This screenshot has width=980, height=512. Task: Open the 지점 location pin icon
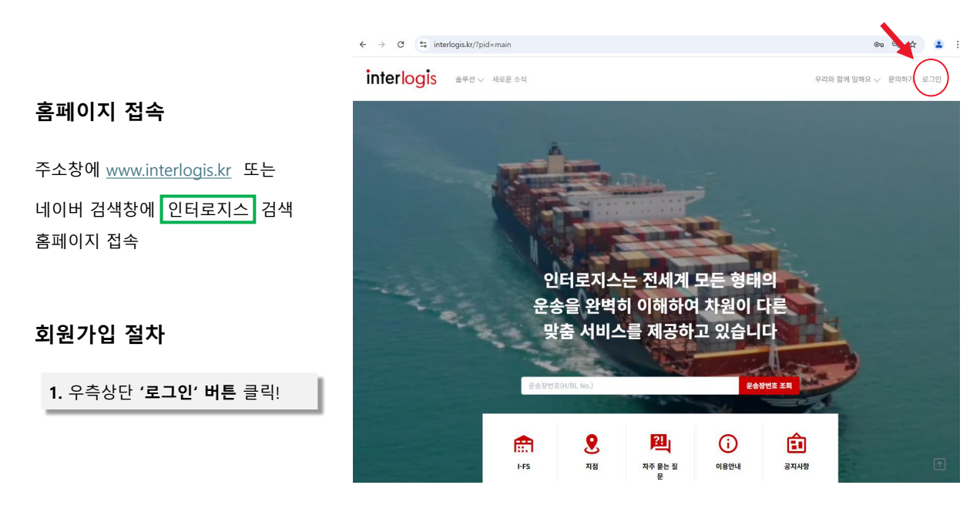(x=592, y=444)
